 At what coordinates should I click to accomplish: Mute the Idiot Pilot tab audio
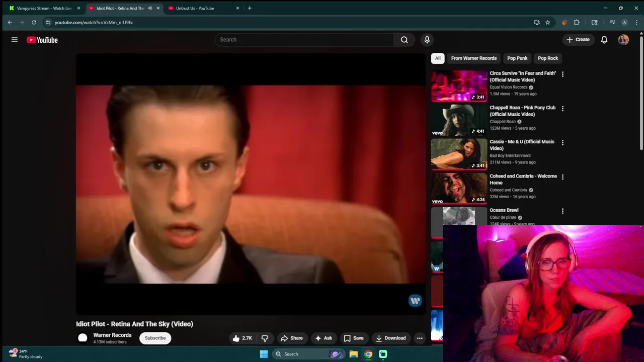(x=150, y=8)
